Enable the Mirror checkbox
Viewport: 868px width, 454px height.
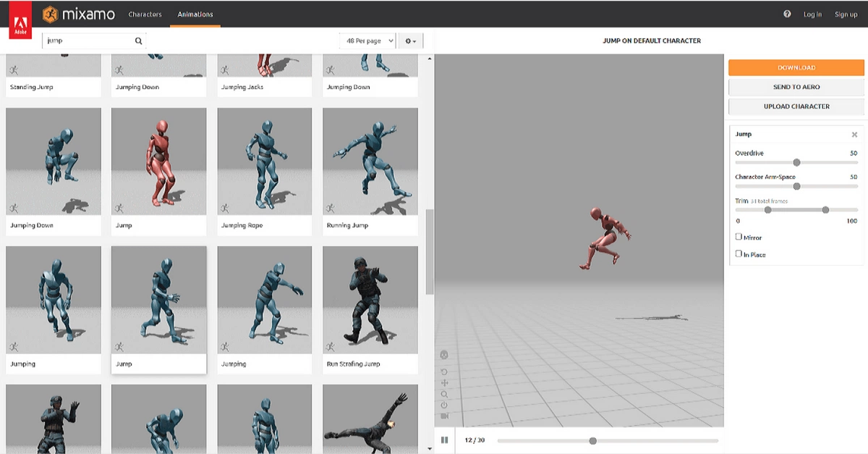click(x=739, y=237)
